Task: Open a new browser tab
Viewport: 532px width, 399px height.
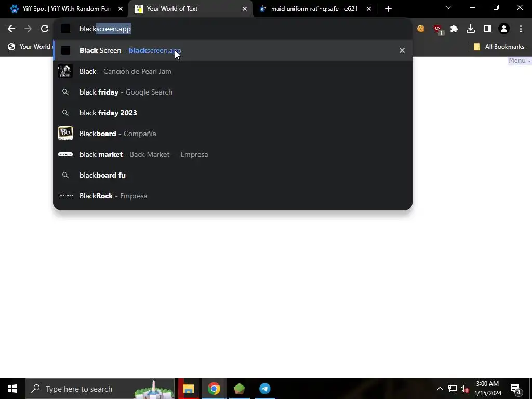Action: (389, 9)
